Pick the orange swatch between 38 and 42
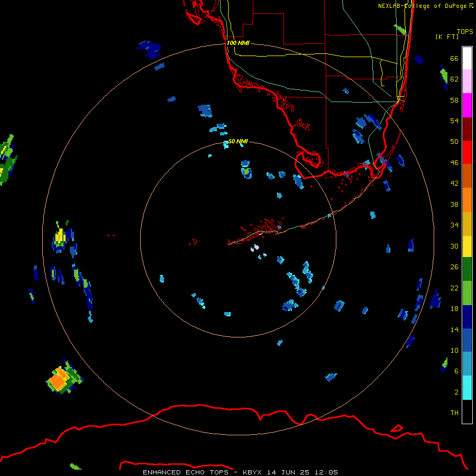This screenshot has height=476, width=476. pyautogui.click(x=467, y=200)
